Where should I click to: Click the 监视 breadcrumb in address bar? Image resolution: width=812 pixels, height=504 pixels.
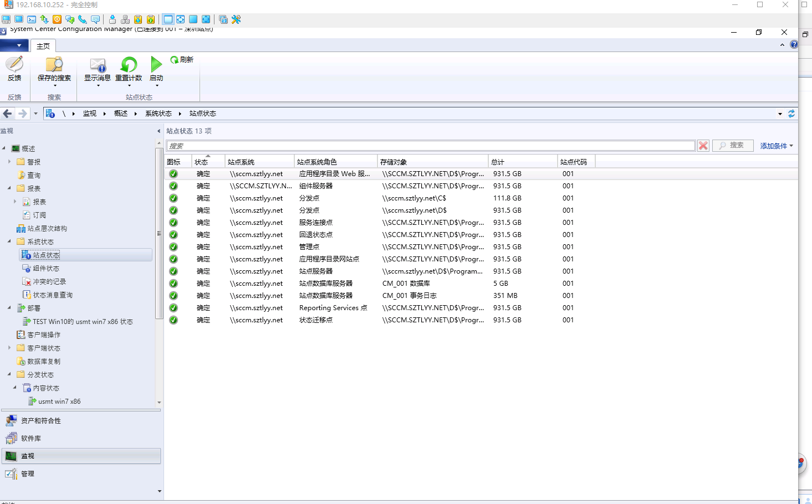(x=90, y=114)
